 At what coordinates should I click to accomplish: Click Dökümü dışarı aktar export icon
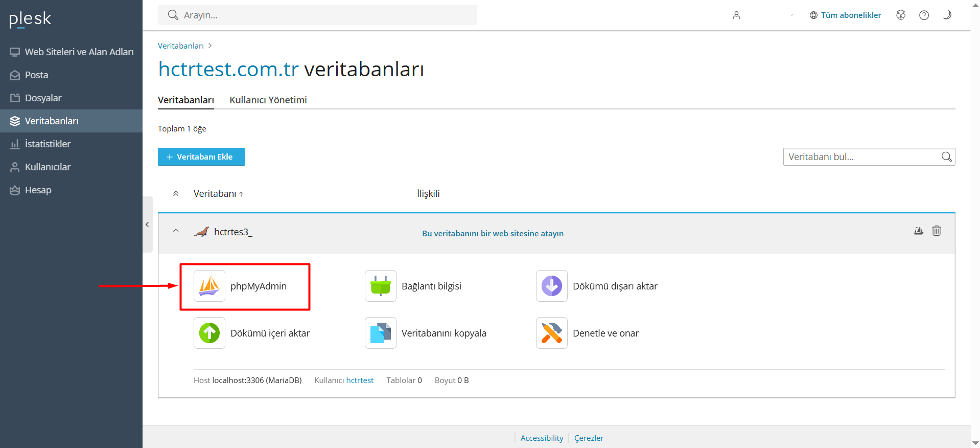tap(552, 286)
